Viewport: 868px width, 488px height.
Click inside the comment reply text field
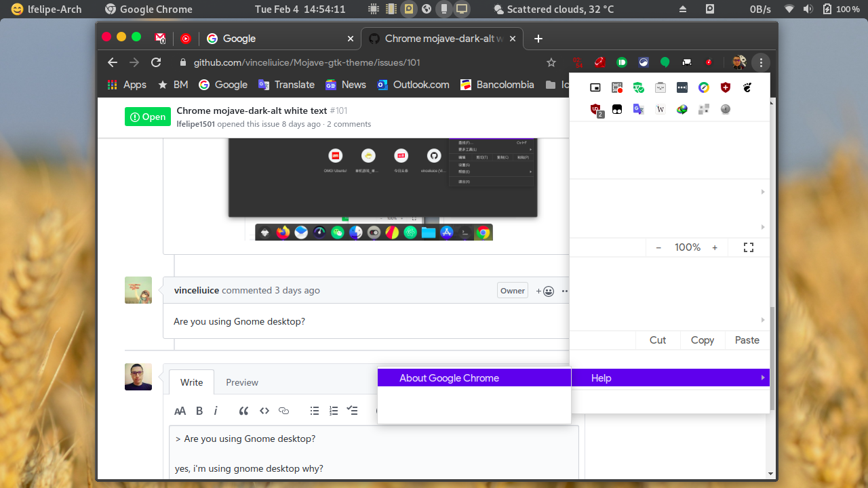[373, 454]
